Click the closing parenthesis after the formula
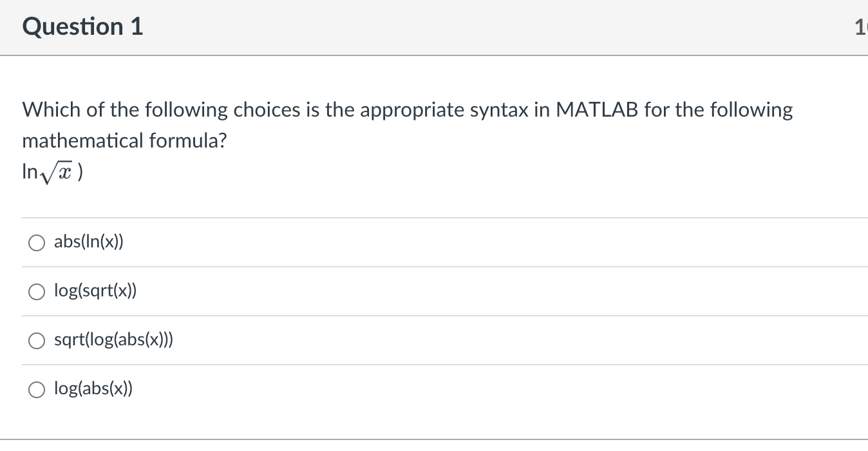Screen dimensions: 868x451 click(80, 173)
